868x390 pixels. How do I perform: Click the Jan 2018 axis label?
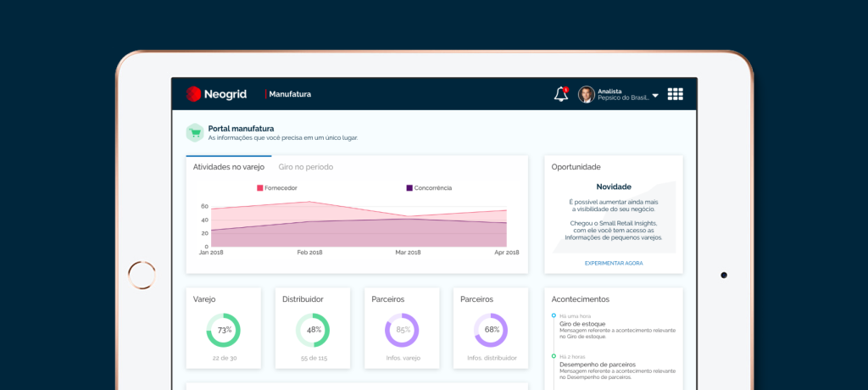[211, 252]
